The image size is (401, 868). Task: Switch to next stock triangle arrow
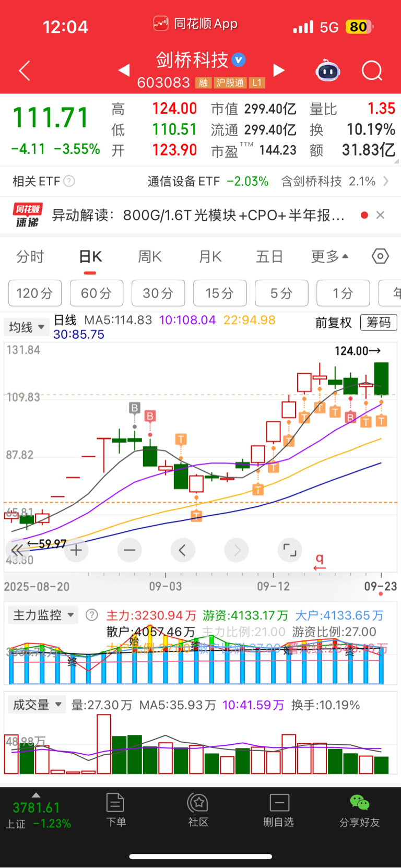coord(279,70)
